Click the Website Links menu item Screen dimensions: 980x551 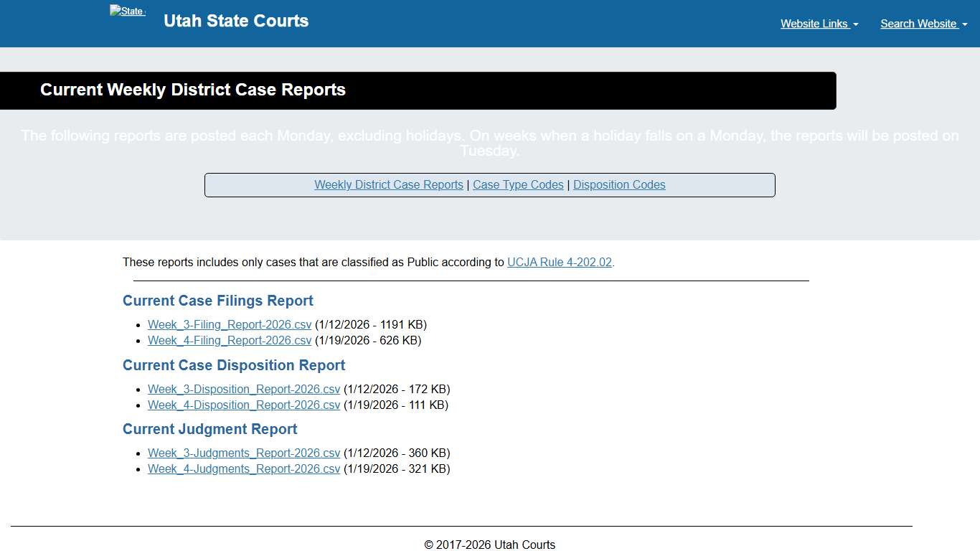tap(814, 24)
